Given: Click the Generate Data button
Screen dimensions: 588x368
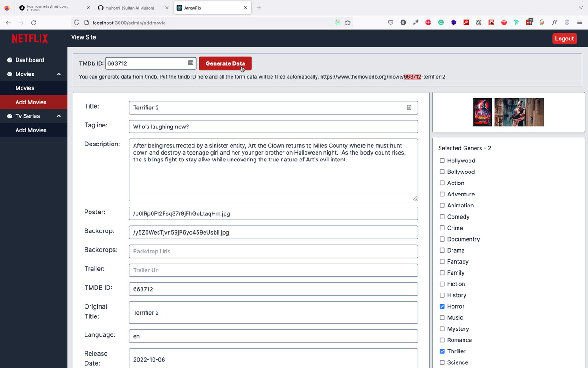Looking at the screenshot, I should click(x=225, y=63).
